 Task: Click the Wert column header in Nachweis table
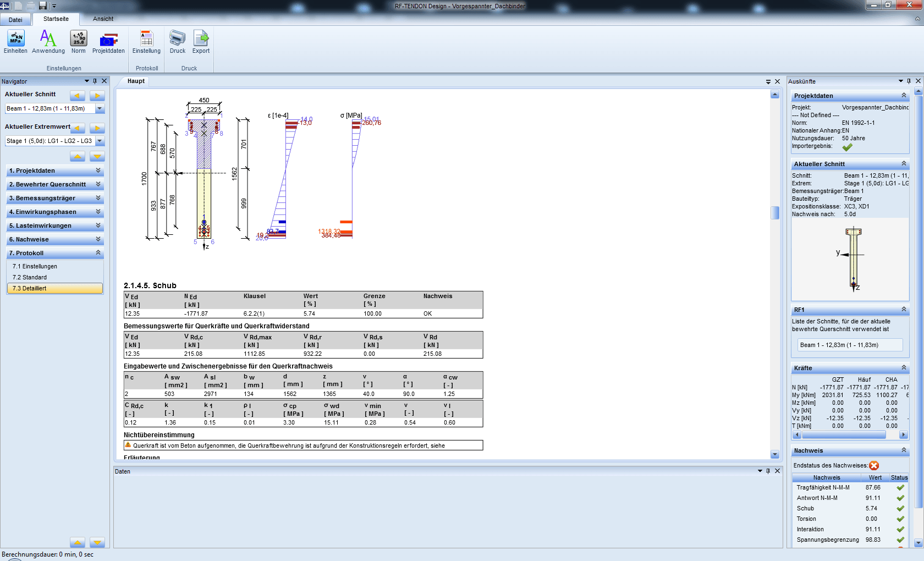pyautogui.click(x=875, y=477)
